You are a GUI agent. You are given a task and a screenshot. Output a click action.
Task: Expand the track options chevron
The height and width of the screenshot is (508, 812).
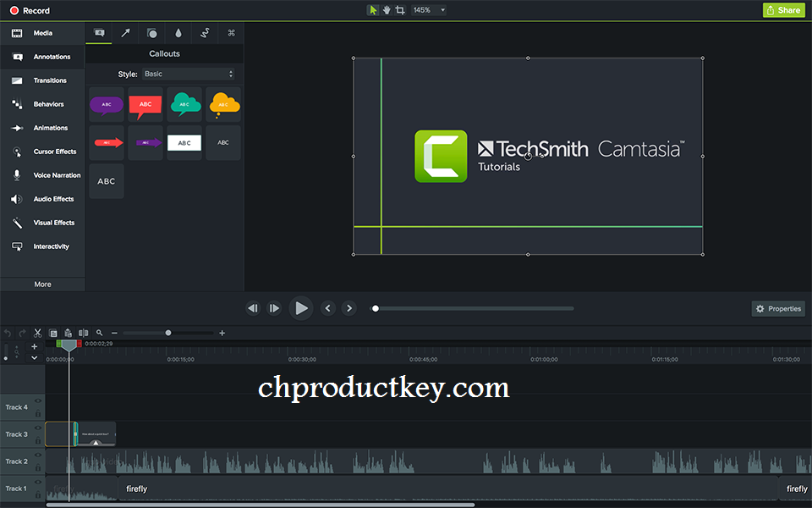[34, 357]
